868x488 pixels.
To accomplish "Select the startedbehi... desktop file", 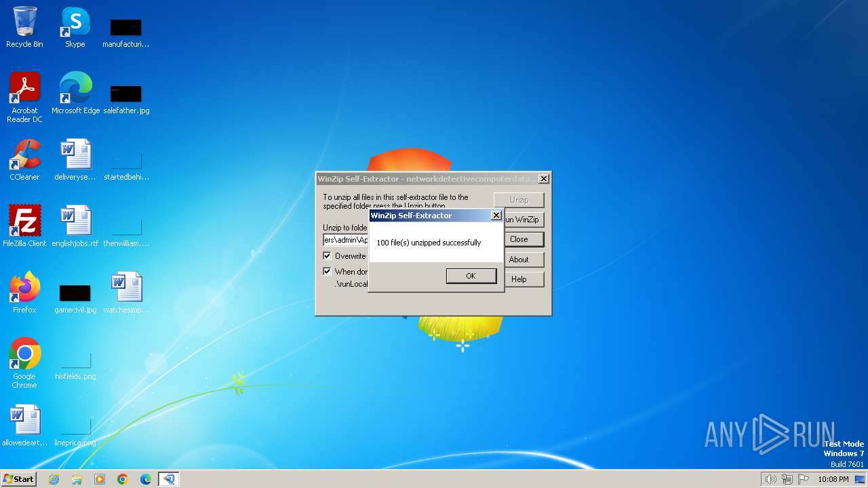I will (x=126, y=165).
